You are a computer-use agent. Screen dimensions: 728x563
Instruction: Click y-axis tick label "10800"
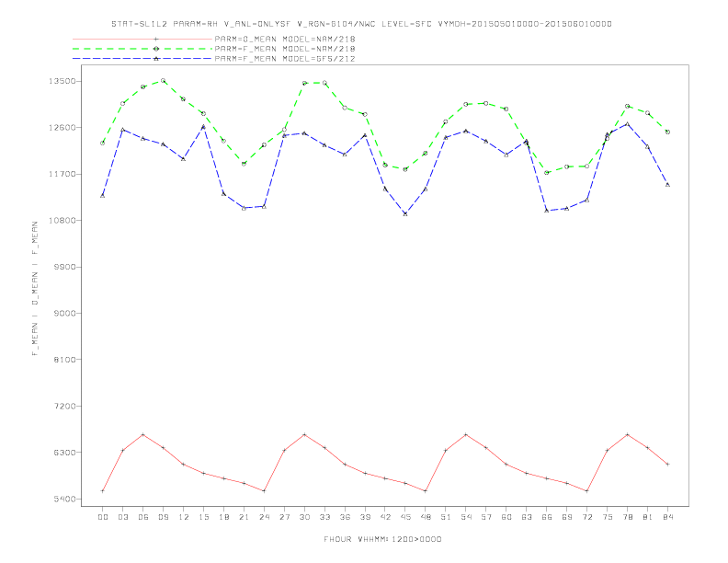coord(62,221)
